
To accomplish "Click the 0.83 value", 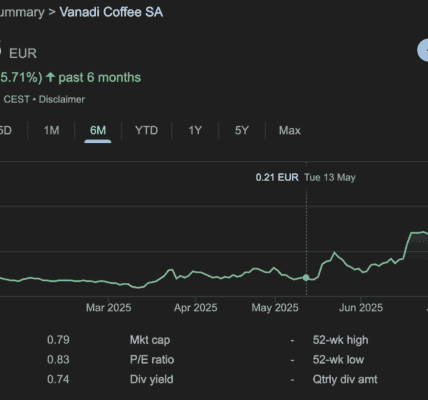I will 58,360.
